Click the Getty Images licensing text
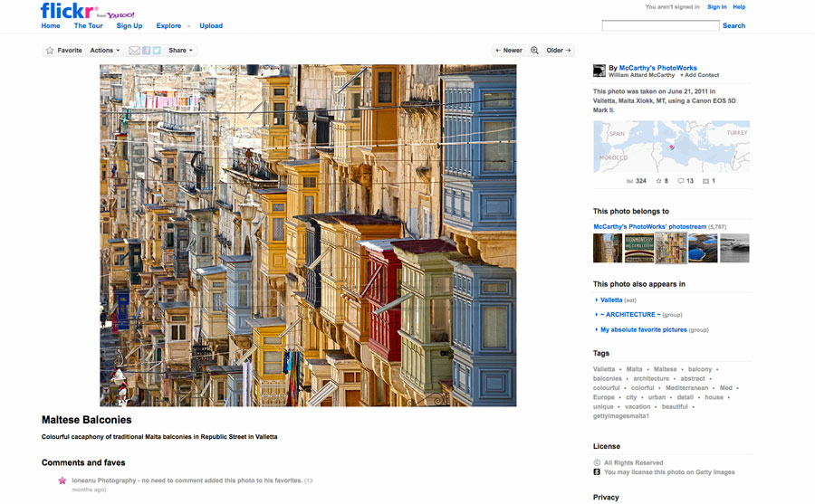The height and width of the screenshot is (504, 815). [x=669, y=472]
